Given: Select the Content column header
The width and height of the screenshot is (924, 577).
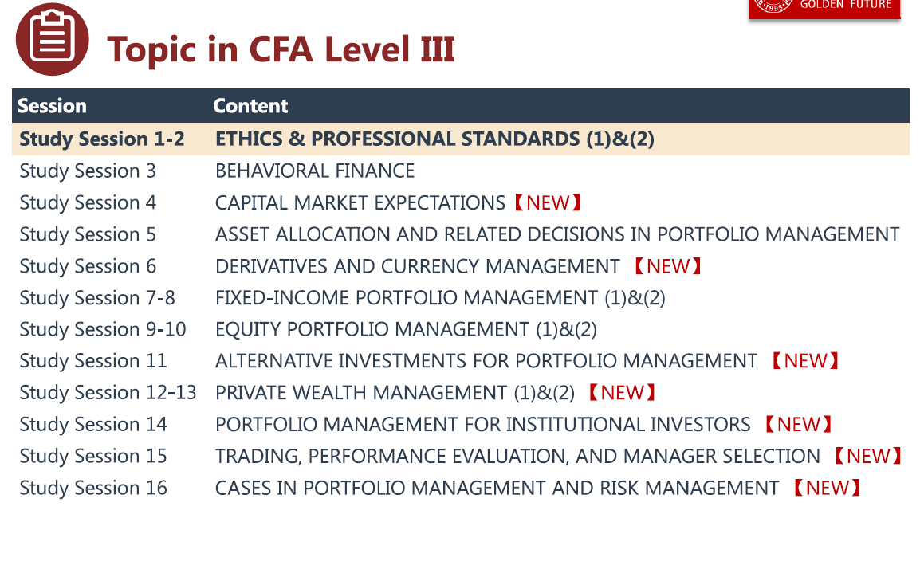Looking at the screenshot, I should (x=250, y=106).
